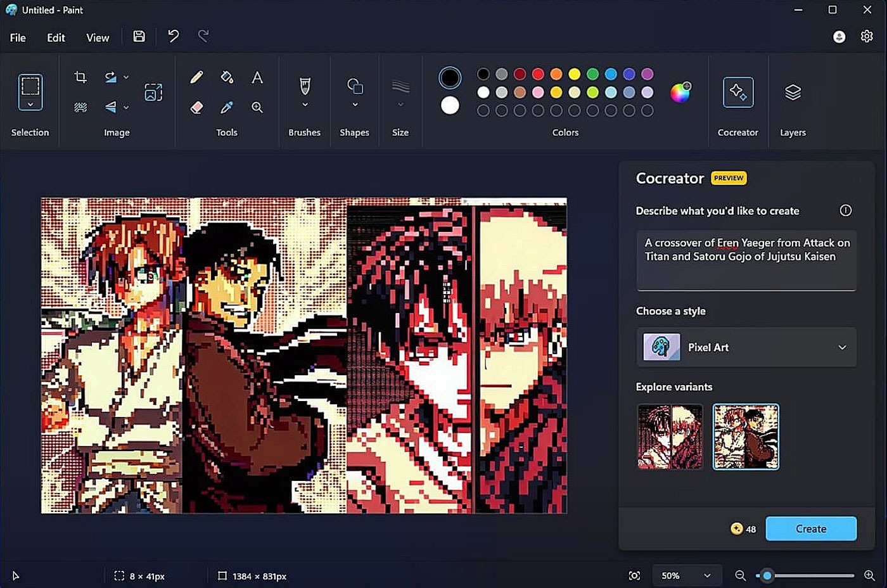Click the Shapes icon
887x588 pixels.
(355, 86)
